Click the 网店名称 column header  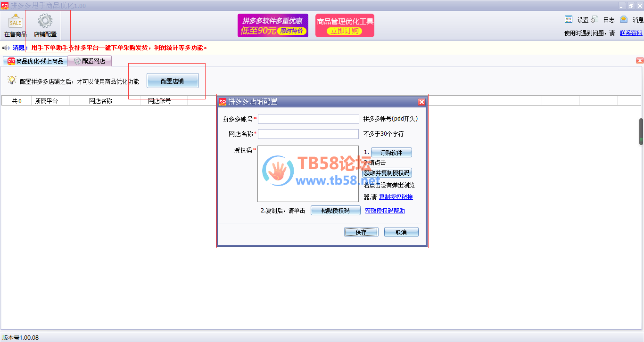(x=100, y=101)
